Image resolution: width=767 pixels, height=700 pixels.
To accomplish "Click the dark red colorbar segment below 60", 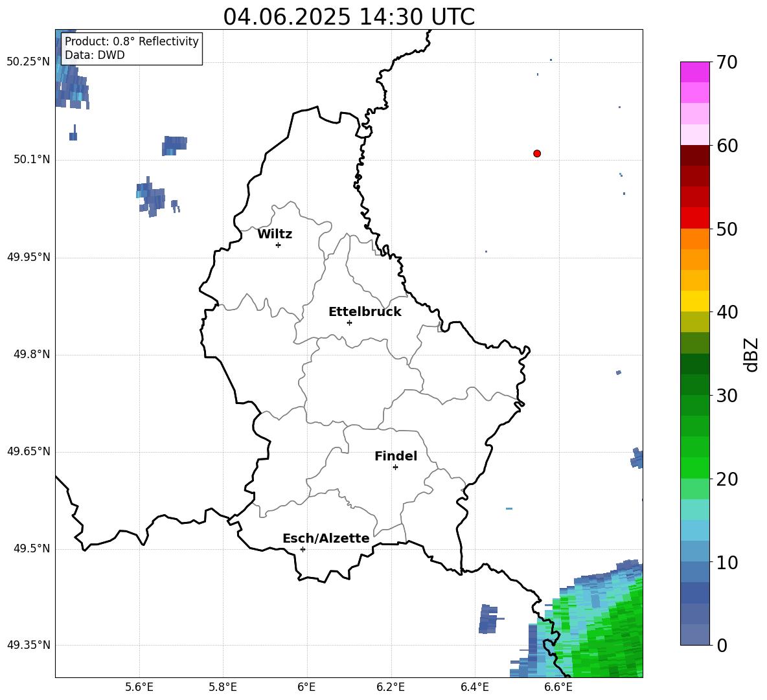I will coord(694,155).
